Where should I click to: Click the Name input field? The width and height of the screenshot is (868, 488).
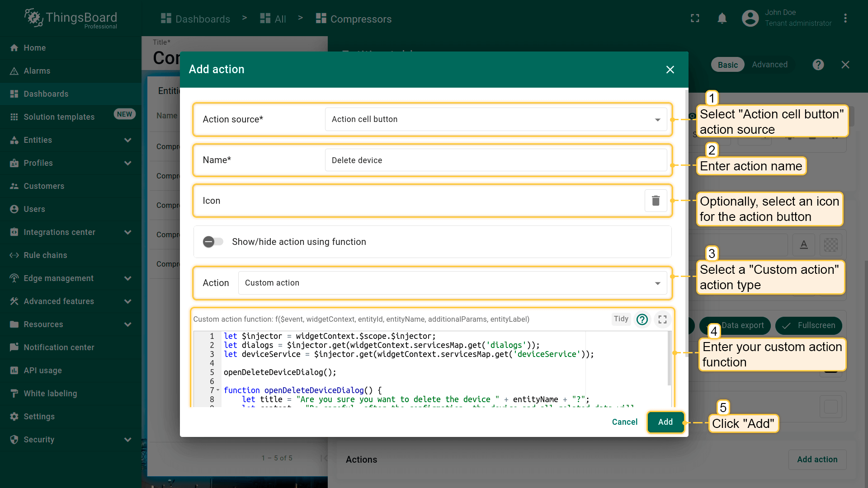tap(495, 160)
